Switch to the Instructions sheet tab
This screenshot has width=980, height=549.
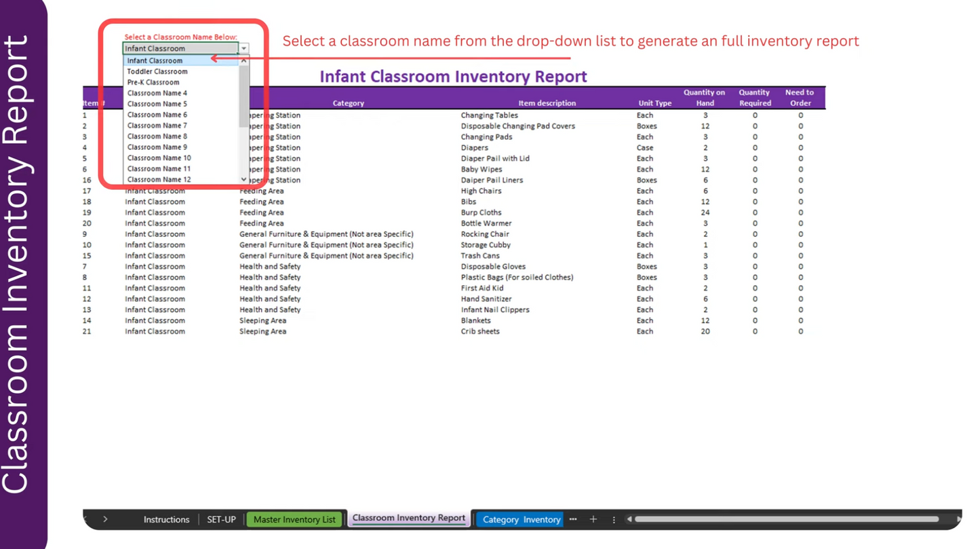[x=166, y=519]
